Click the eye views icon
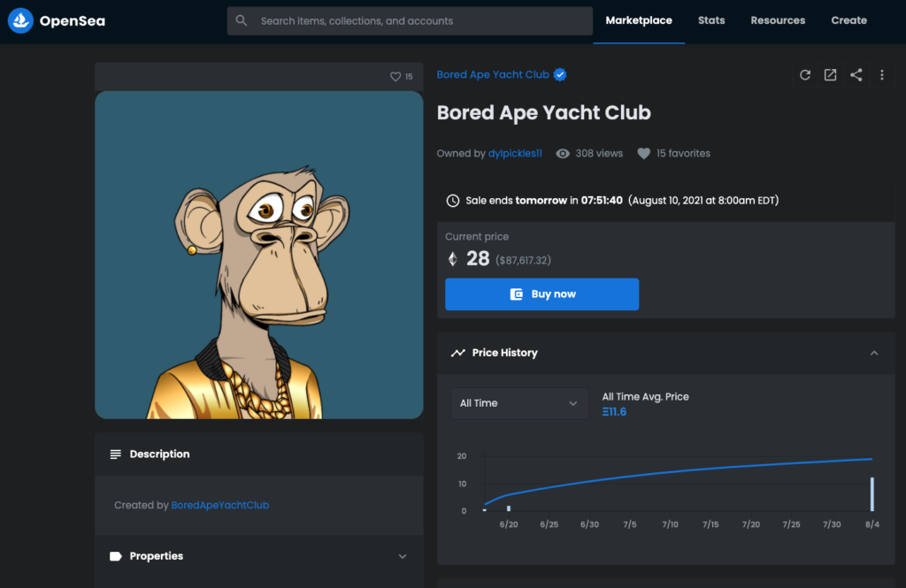906x588 pixels. [x=563, y=154]
